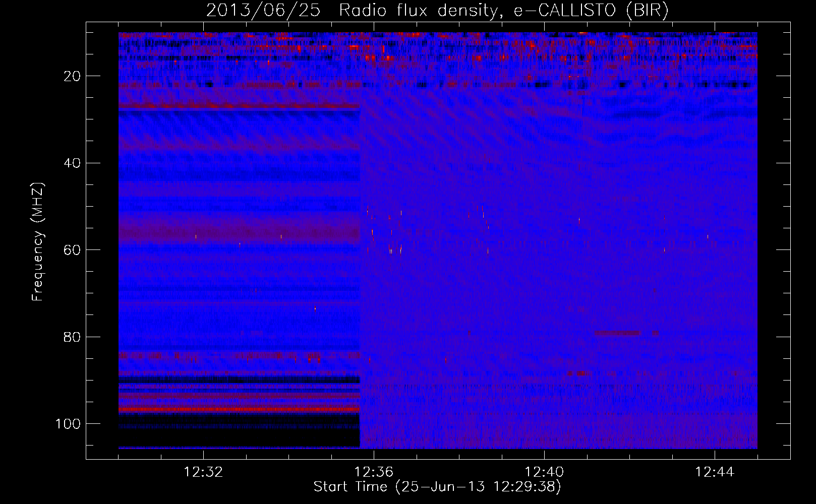Click the 40 MHz frequency tick label
This screenshot has width=816, height=504.
[72, 163]
